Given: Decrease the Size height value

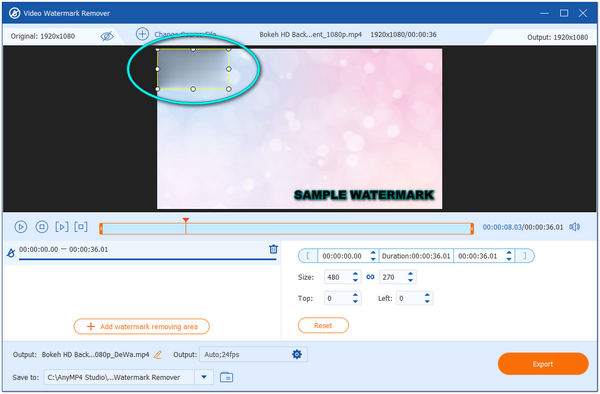Looking at the screenshot, I should point(411,280).
